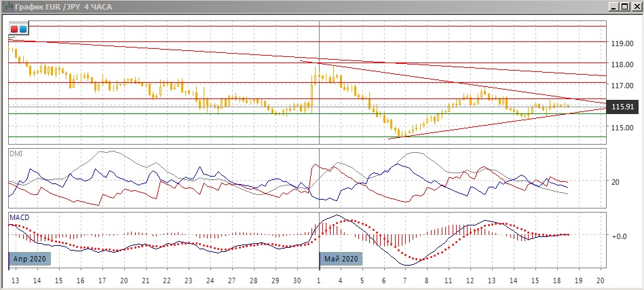
Task: Click date 13 on the time axis
Action: click(14, 280)
